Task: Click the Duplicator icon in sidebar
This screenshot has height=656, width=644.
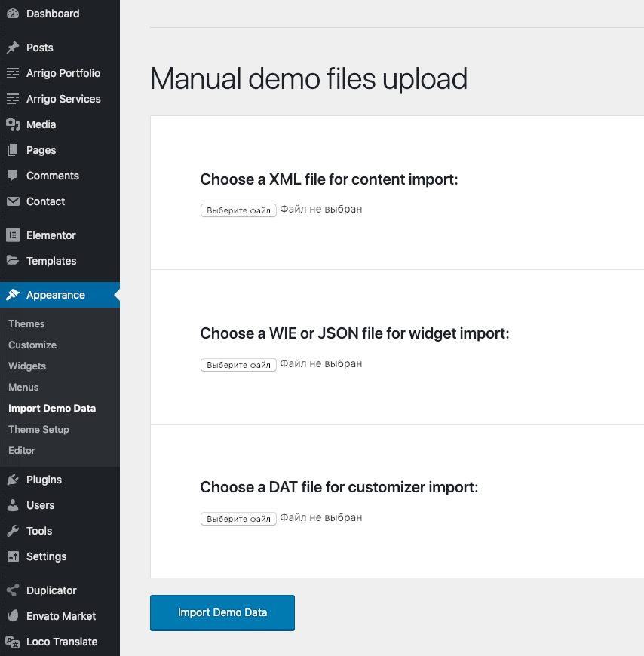Action: (13, 590)
